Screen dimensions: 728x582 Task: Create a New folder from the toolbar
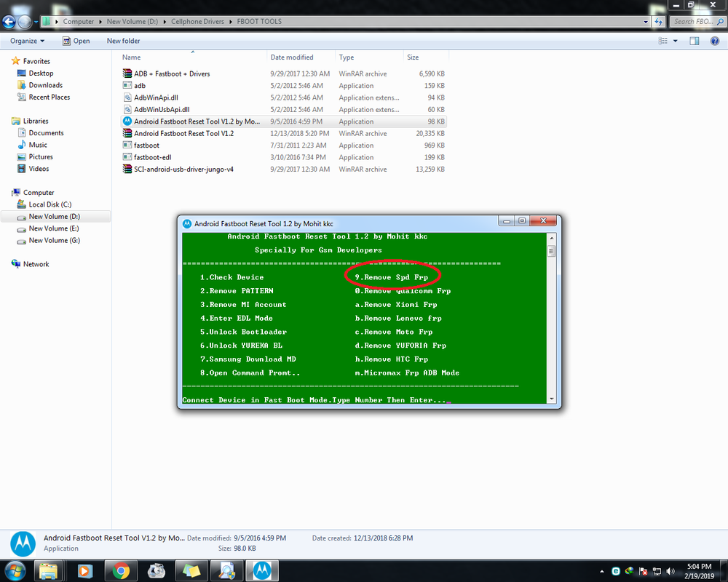[x=123, y=41]
